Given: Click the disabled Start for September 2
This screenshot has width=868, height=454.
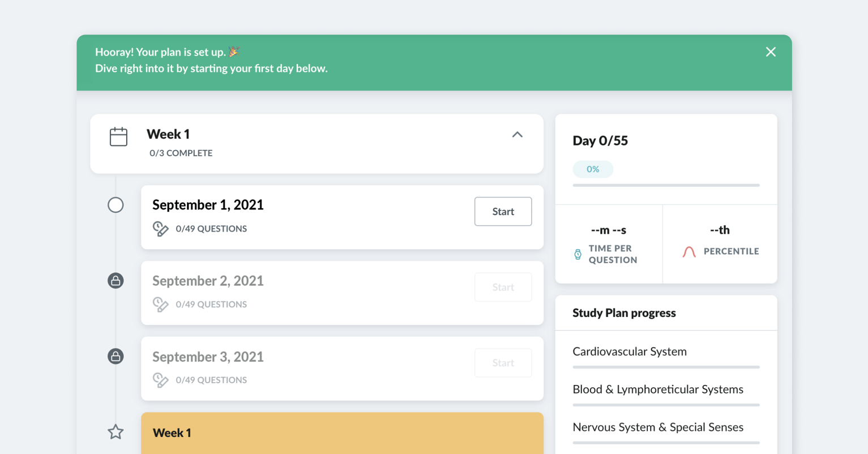Looking at the screenshot, I should click(503, 287).
